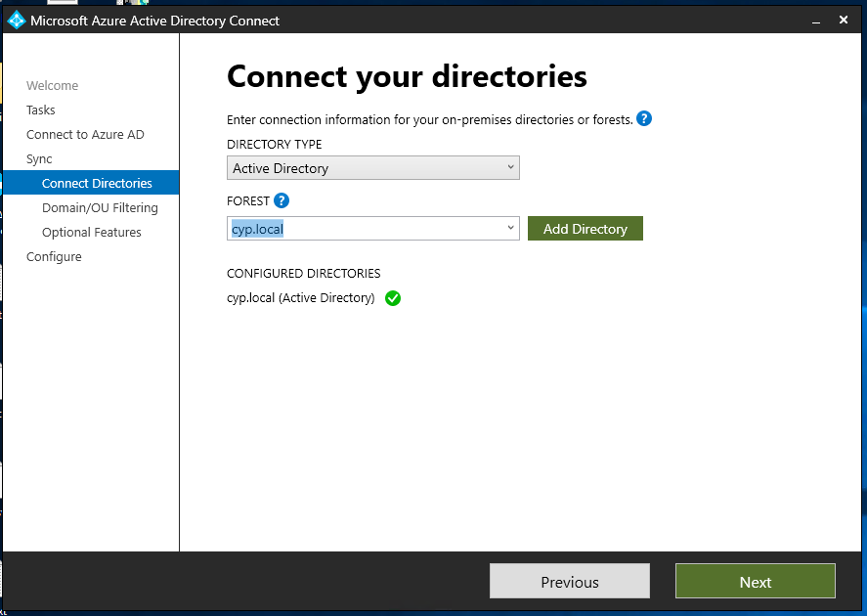The width and height of the screenshot is (867, 616).
Task: Expand the FOREST combo box arrow
Action: pos(510,228)
